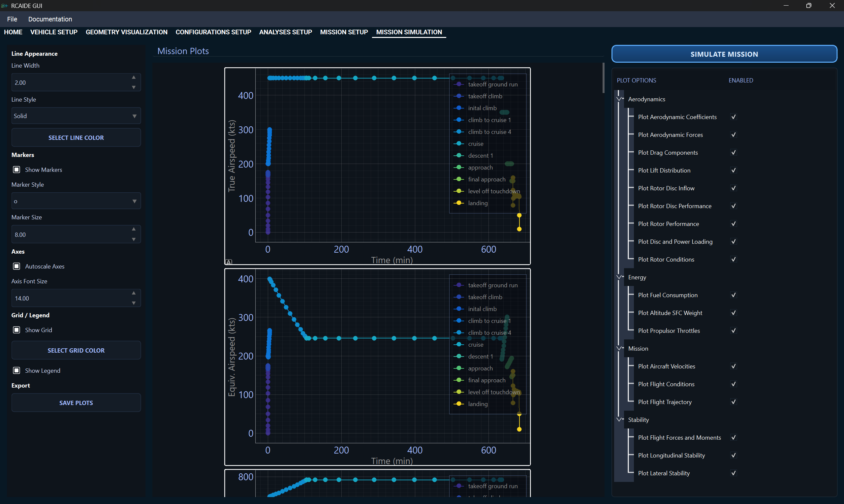Increase Marker Size with up arrow
The width and height of the screenshot is (844, 504).
click(134, 229)
